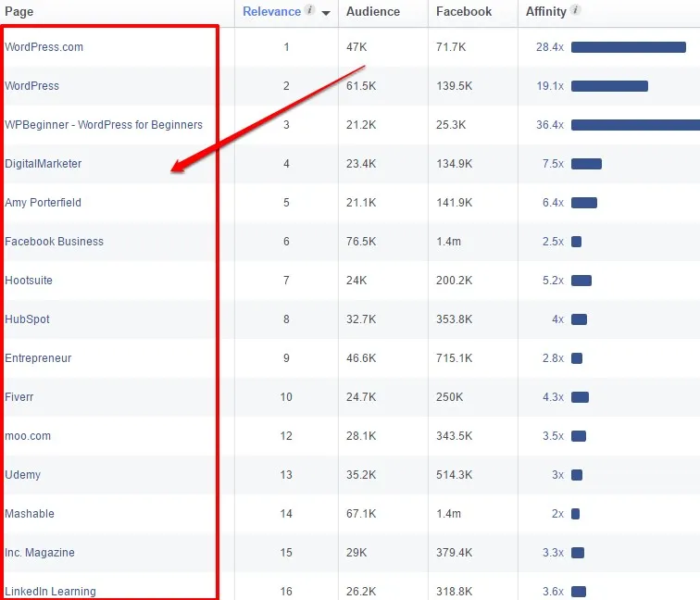Click the 76.5K audience value for Facebook Business
700x600 pixels.
pos(361,241)
